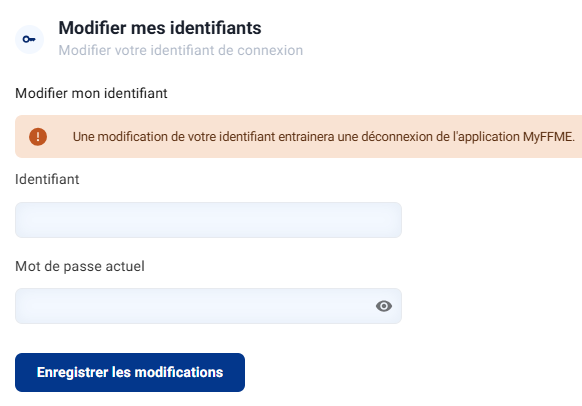Screen dimensions: 582x406
Task: Click the word modifications on the blue button
Action: [179, 372]
